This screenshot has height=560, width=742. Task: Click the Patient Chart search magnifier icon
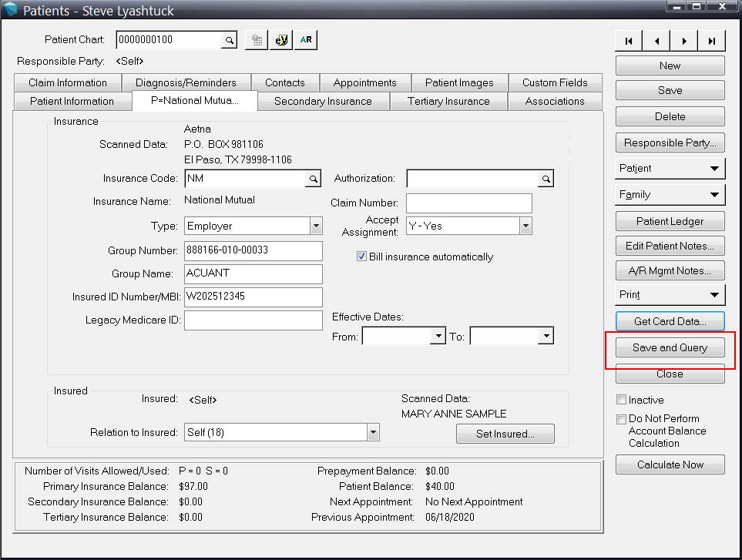229,40
